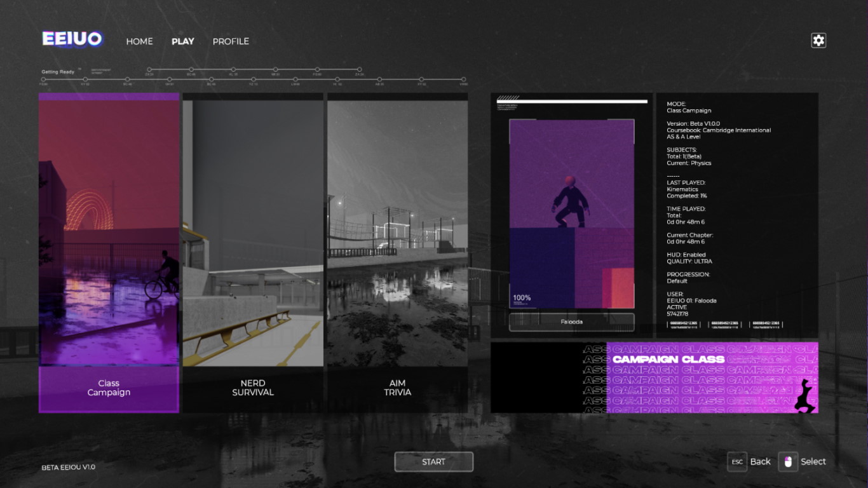Click the Falooda character name button

point(571,322)
